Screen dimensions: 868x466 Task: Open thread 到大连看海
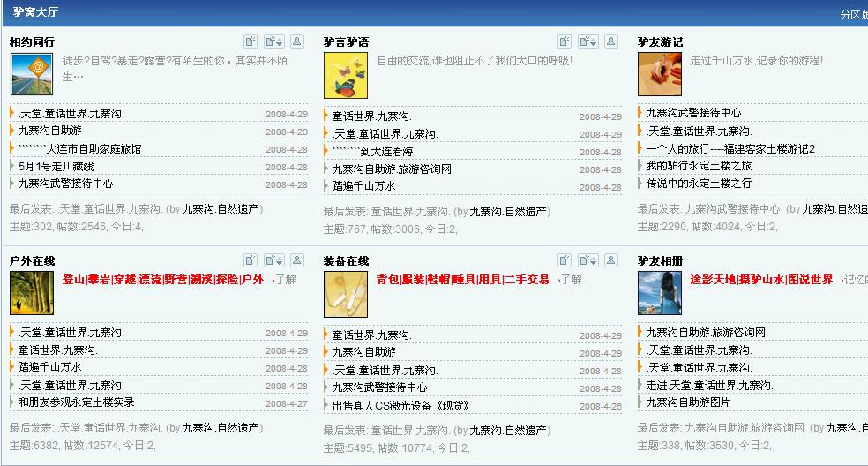click(x=372, y=151)
